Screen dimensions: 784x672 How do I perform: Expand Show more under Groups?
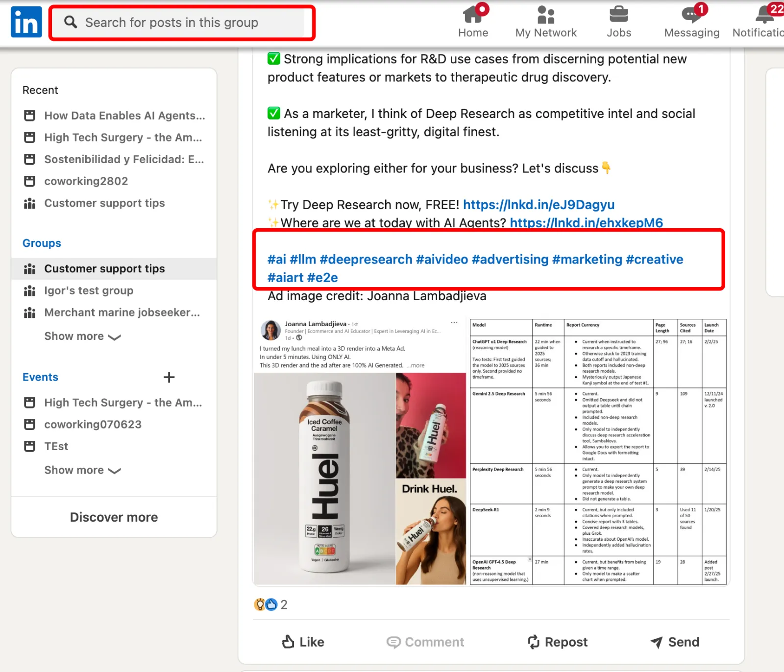point(83,336)
